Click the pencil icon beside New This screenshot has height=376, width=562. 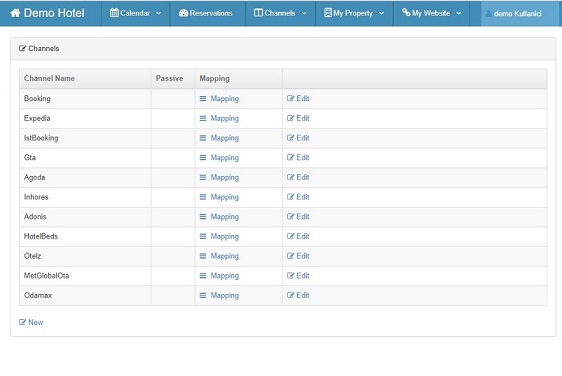point(23,322)
